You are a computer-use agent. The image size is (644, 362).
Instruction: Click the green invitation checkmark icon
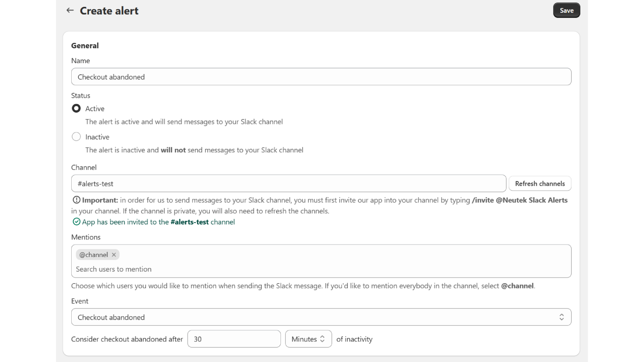coord(76,222)
